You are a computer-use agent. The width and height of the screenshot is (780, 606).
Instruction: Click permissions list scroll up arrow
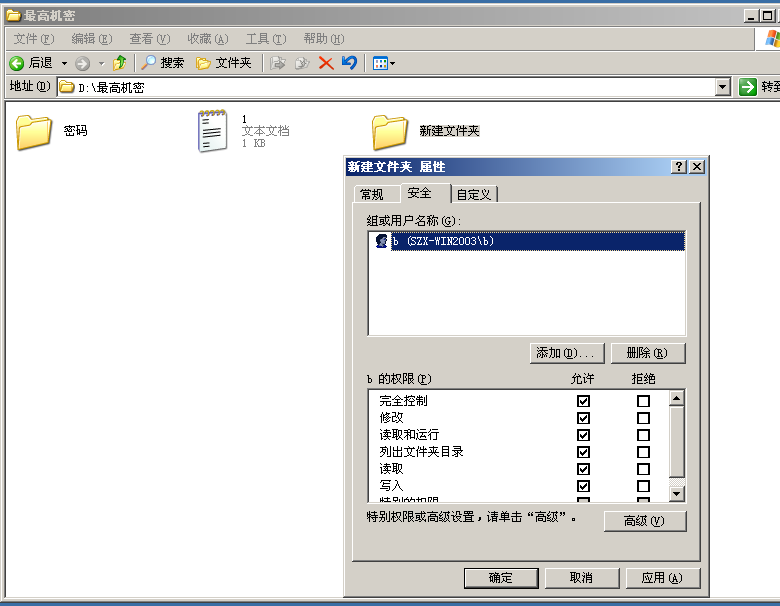[677, 399]
